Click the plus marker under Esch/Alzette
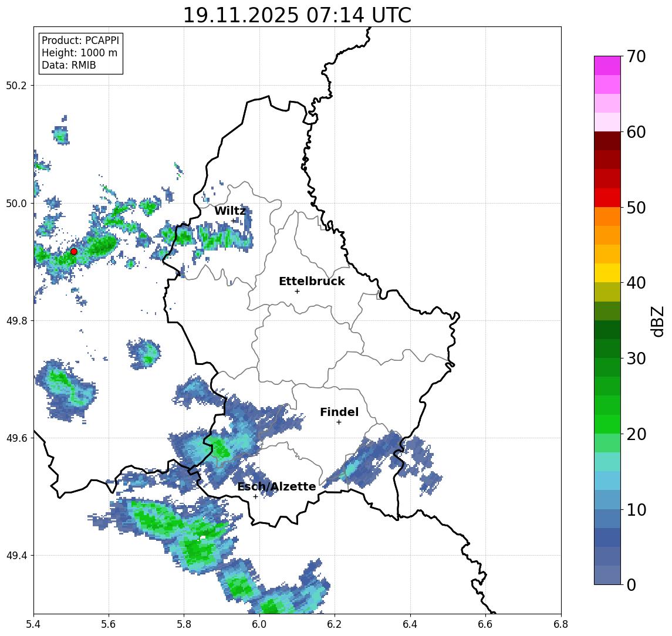The width and height of the screenshot is (672, 636). click(x=255, y=497)
